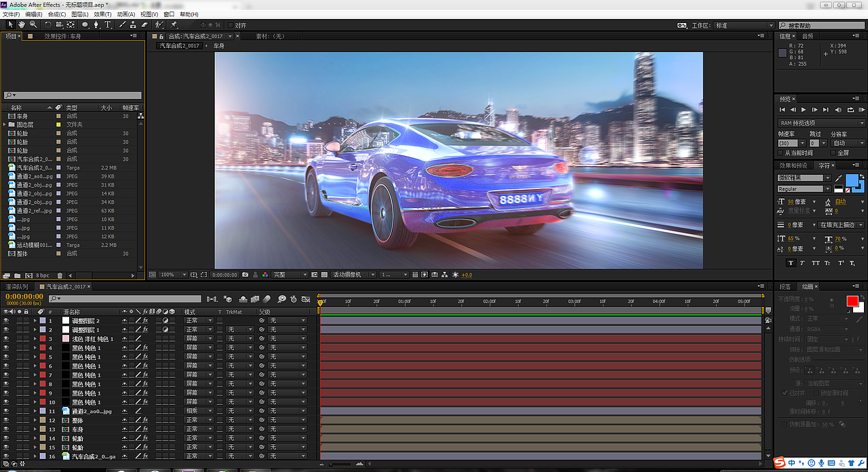
Task: Activate the Horizontal Type tool
Action: (x=108, y=25)
